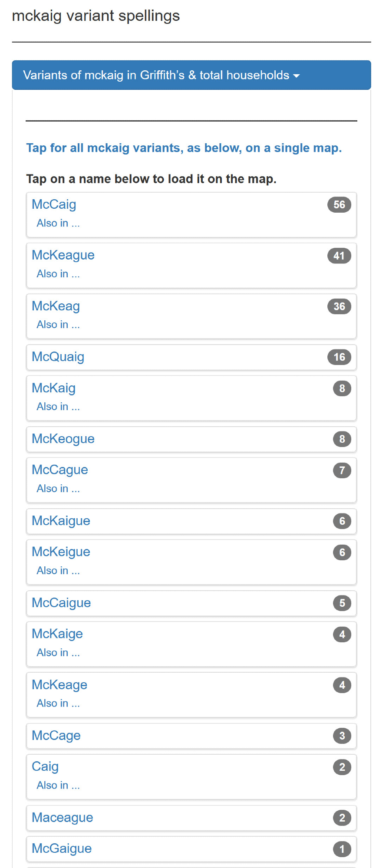Open the McQuaig variant link

tap(58, 357)
